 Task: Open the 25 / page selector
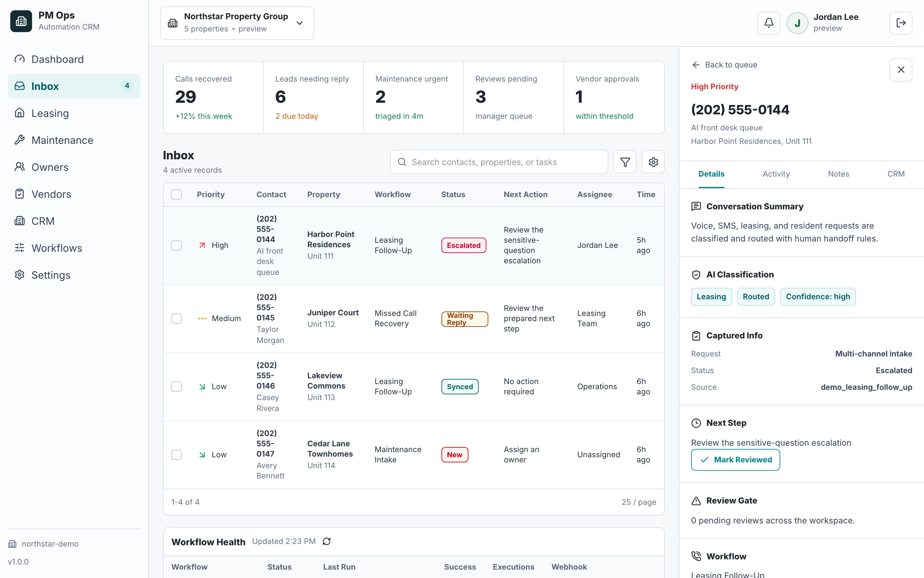(x=639, y=502)
